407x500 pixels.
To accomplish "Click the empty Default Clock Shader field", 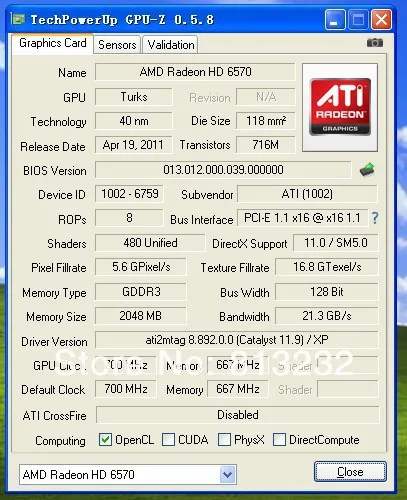I will coord(348,389).
